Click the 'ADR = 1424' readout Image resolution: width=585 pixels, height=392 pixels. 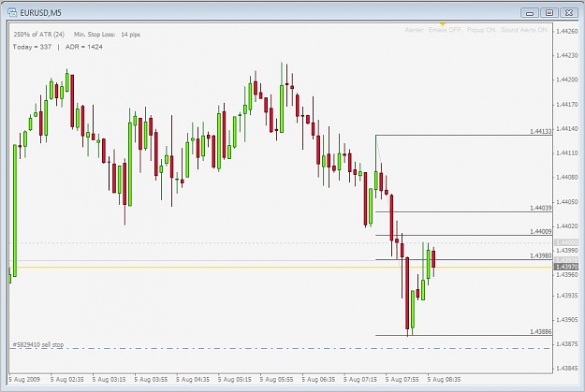(84, 47)
